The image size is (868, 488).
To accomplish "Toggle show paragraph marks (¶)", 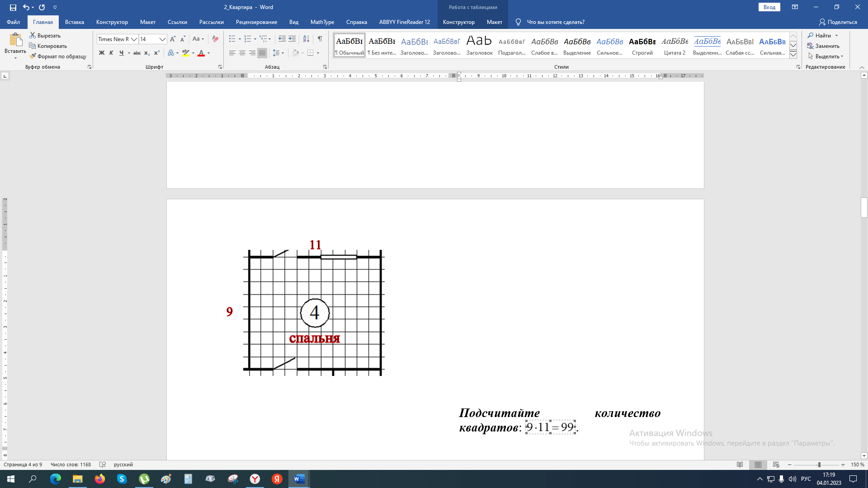I will coord(320,39).
